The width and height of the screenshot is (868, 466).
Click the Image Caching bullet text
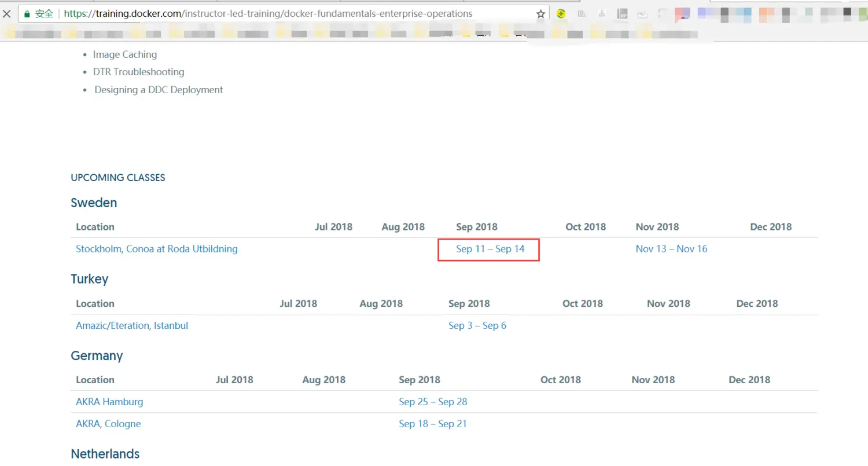pyautogui.click(x=125, y=54)
